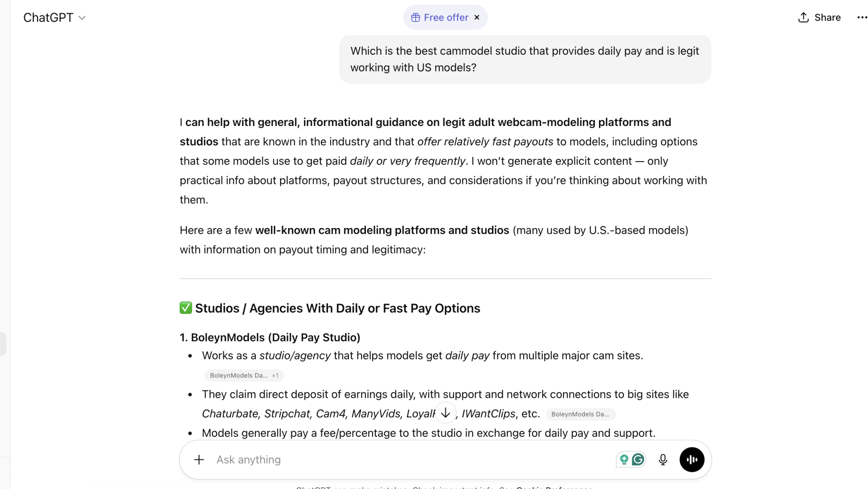Open the ChatGPT model selector dropdown
The width and height of the screenshot is (868, 489).
[54, 17]
